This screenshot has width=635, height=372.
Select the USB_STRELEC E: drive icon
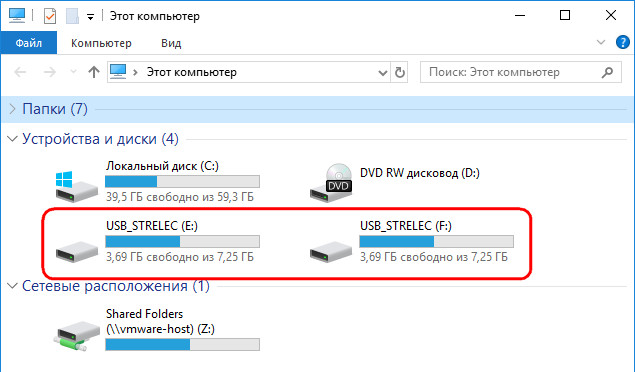[77, 251]
